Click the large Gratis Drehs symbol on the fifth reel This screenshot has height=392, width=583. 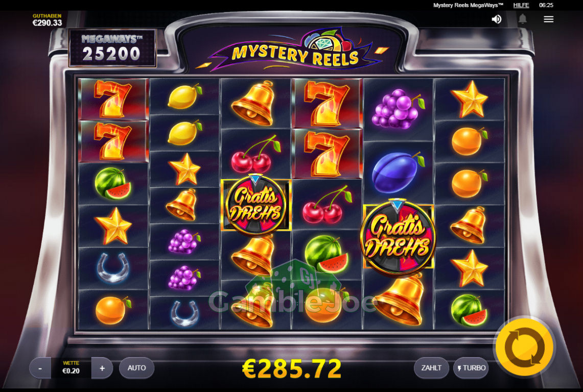click(398, 237)
